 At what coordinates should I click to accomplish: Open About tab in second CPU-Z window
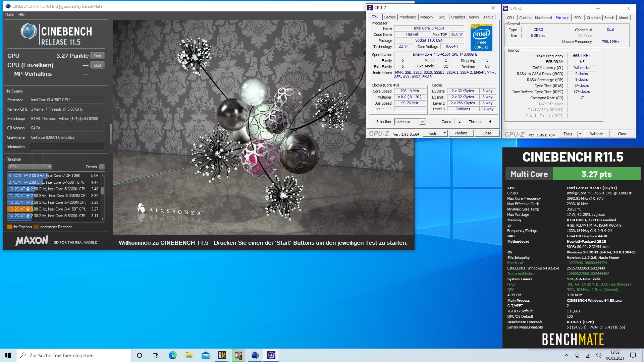point(623,18)
